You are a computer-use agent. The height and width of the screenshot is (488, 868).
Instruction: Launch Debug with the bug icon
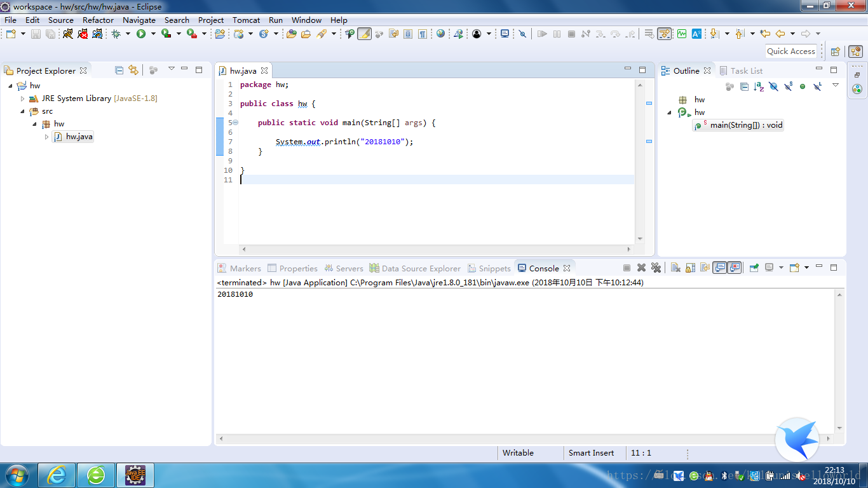pos(116,34)
